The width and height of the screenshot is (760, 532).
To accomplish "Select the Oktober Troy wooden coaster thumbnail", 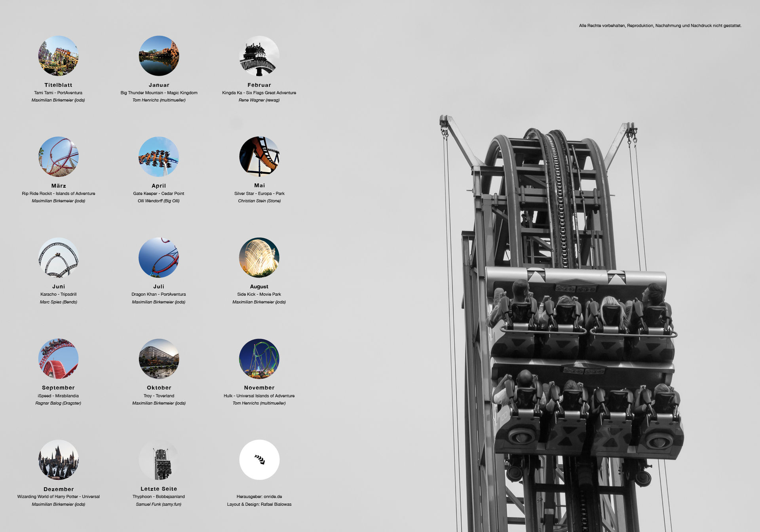I will [x=159, y=359].
